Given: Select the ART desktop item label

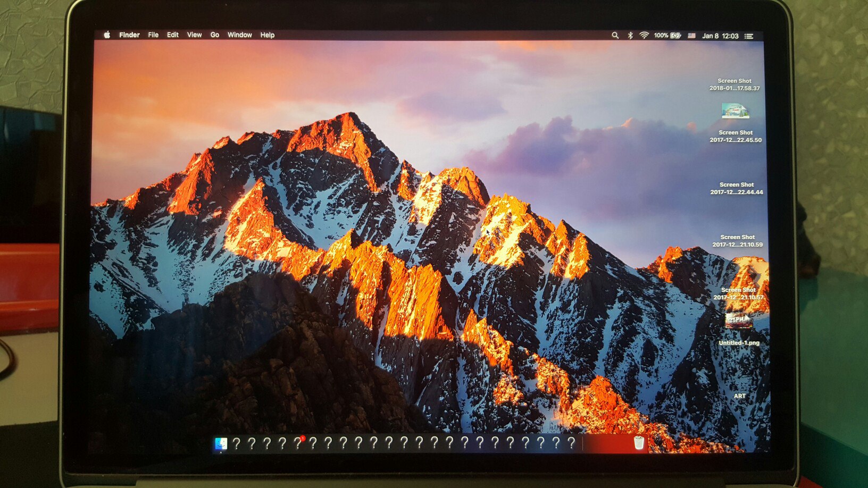Looking at the screenshot, I should coord(740,396).
